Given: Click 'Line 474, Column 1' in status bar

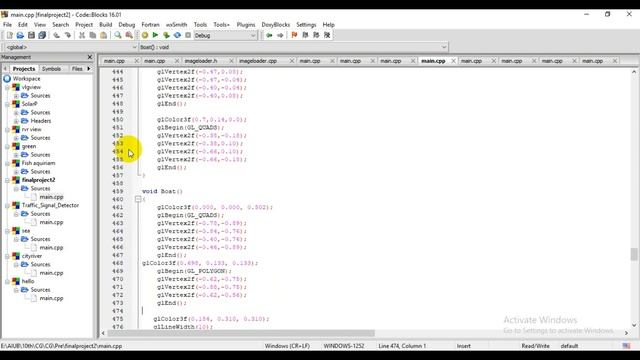Looking at the screenshot, I should pos(402,346).
